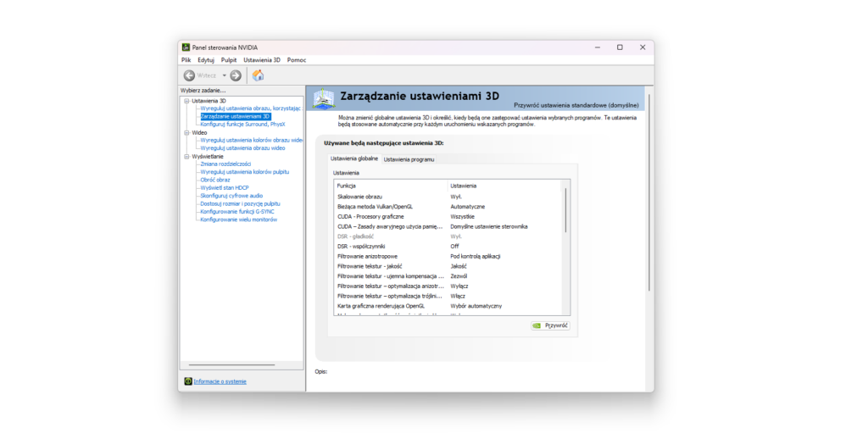Select Wyreguluj ustawienia obrazu, korzystając tree item
Screen dimensions: 868x439
[x=250, y=108]
